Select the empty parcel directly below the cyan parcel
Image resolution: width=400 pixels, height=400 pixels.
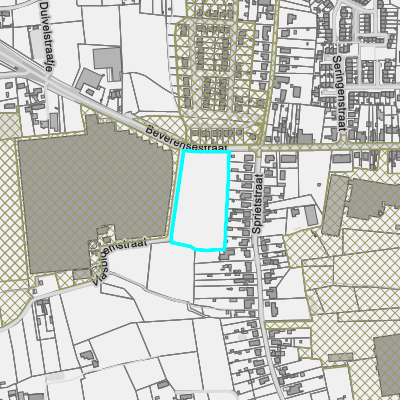pos(171,271)
